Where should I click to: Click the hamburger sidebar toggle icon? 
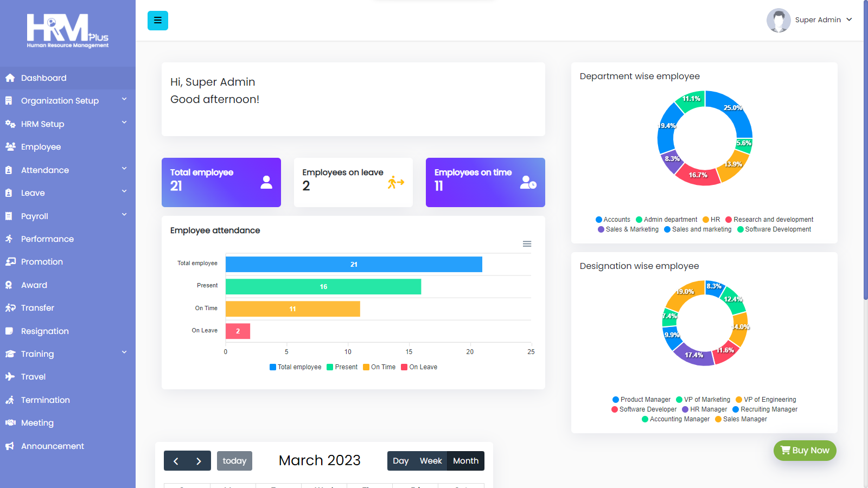tap(158, 21)
